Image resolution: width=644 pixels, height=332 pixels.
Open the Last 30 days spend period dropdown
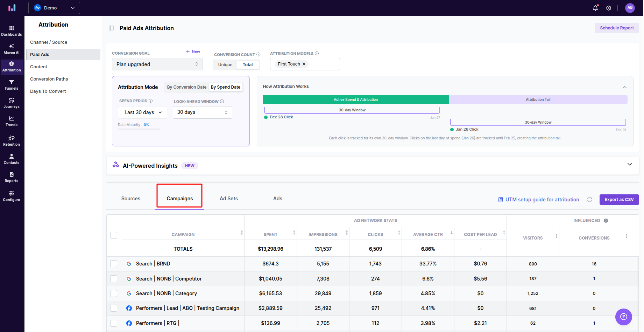(x=143, y=112)
